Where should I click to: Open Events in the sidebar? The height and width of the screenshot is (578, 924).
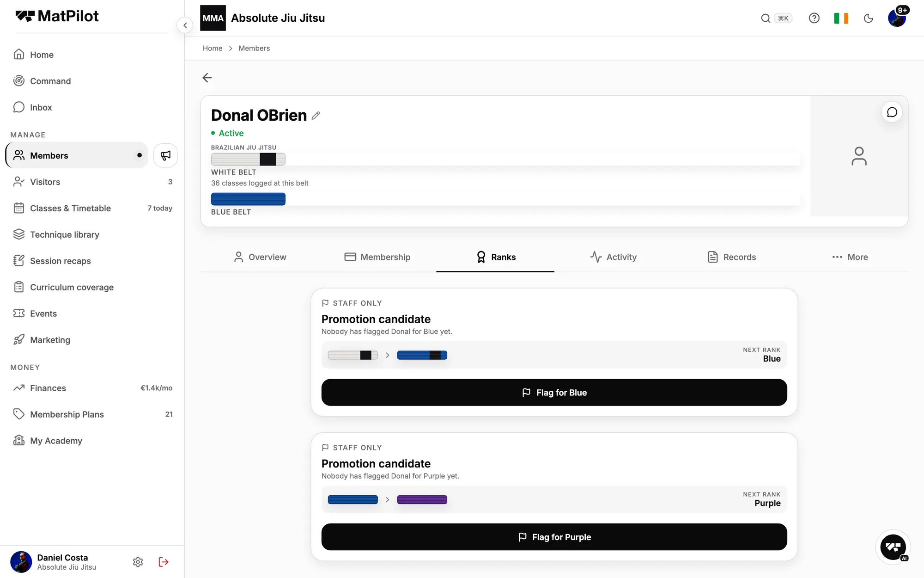click(92, 314)
